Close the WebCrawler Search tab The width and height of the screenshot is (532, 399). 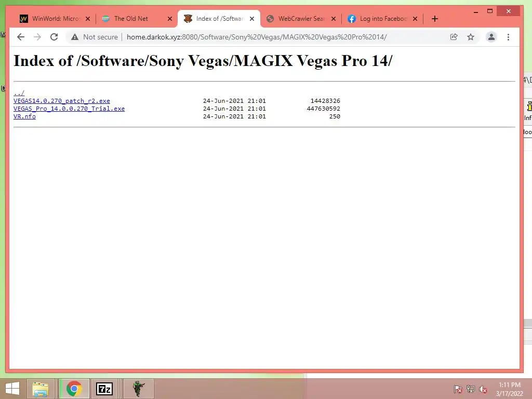[x=334, y=19]
